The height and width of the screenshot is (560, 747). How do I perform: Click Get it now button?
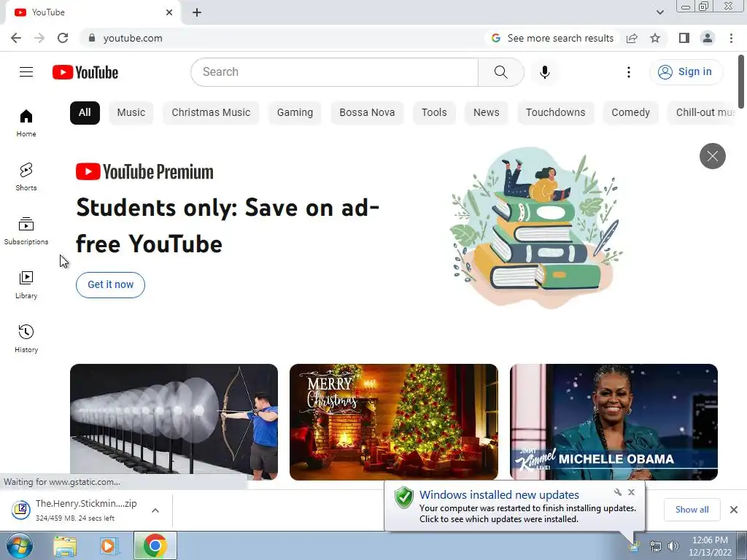(x=111, y=285)
